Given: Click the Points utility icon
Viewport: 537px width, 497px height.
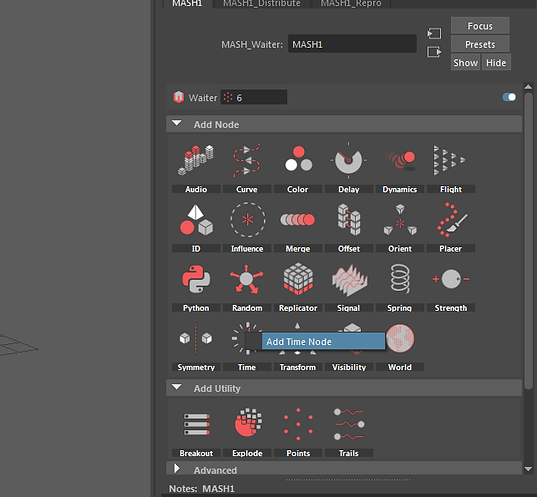Looking at the screenshot, I should click(x=298, y=424).
